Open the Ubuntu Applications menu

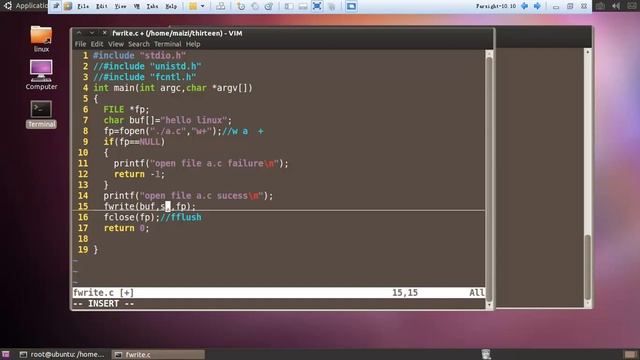click(26, 6)
